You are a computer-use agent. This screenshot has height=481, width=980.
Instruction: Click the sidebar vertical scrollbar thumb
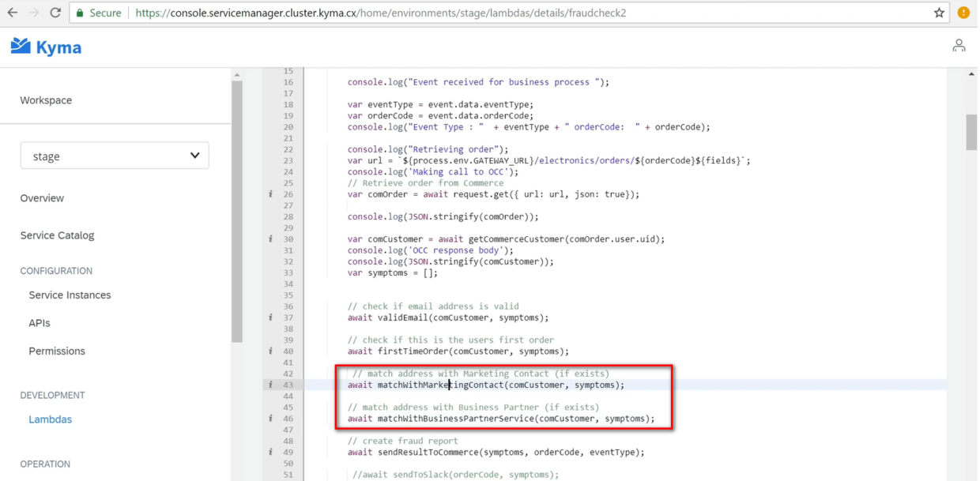click(237, 212)
